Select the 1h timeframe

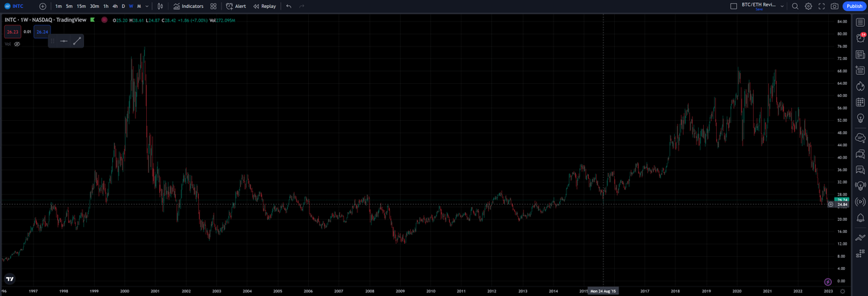[x=106, y=6]
